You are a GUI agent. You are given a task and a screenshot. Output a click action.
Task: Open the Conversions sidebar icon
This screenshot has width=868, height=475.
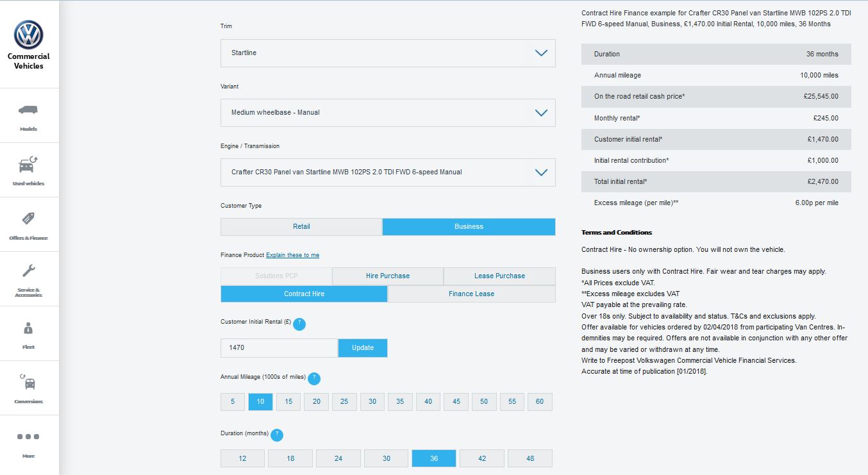tap(28, 383)
